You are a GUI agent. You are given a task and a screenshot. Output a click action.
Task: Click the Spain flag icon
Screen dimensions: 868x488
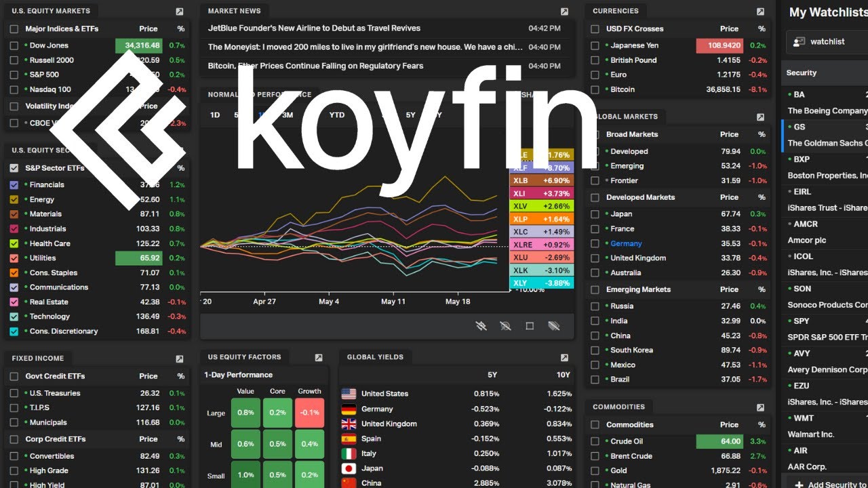point(349,439)
